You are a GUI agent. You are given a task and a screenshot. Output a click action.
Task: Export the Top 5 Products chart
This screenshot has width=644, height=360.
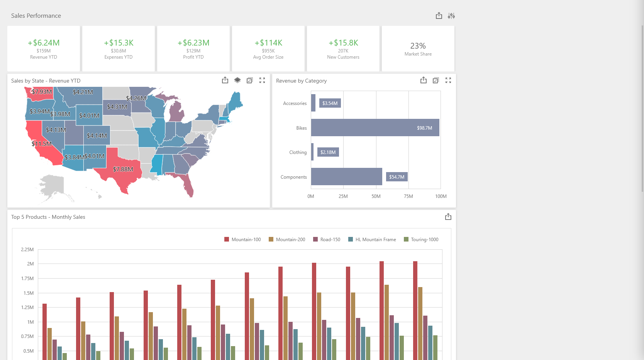click(x=448, y=217)
